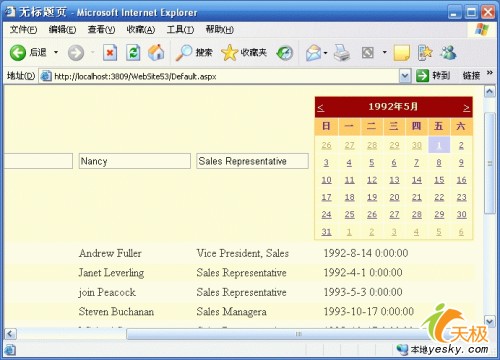Click the vertical scrollbar up arrow
Screen dimensions: 500x360
(x=489, y=91)
